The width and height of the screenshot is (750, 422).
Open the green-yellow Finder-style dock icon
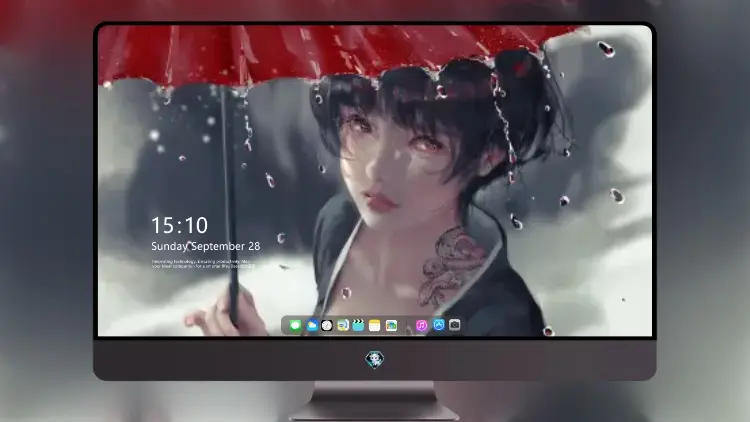tap(343, 326)
